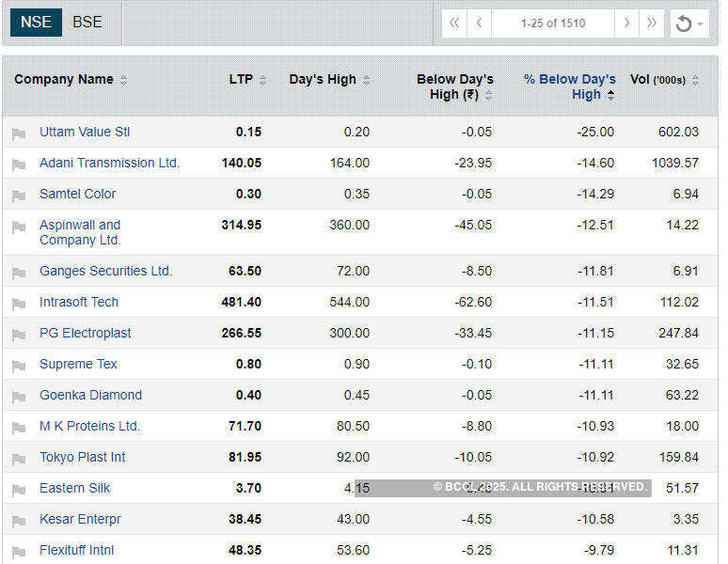Flag Uttam Value Stl row

click(19, 133)
